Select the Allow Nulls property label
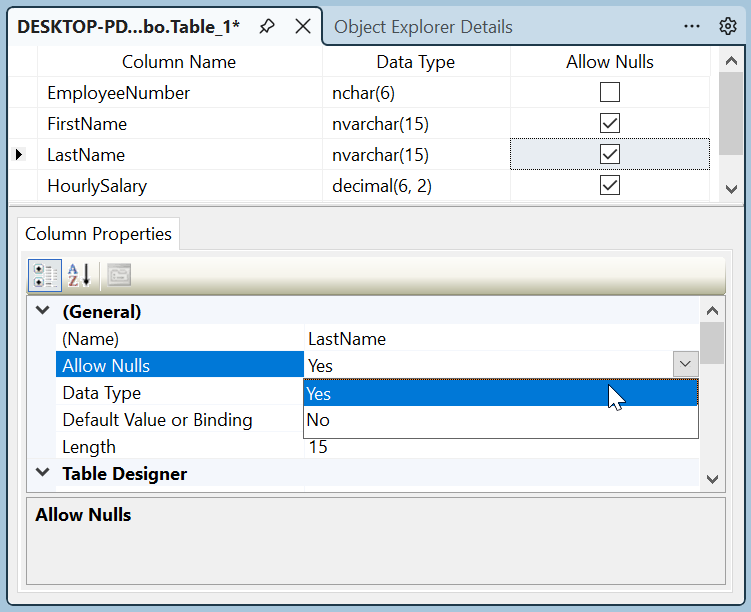This screenshot has height=612, width=751. pyautogui.click(x=180, y=365)
